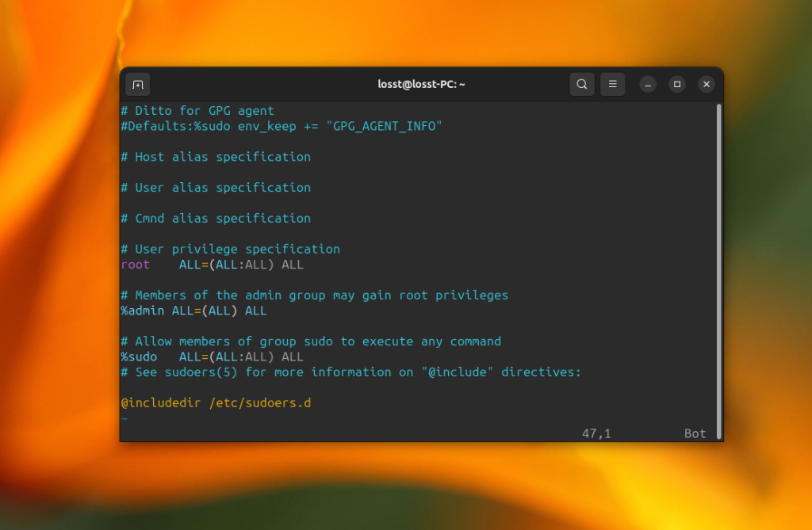This screenshot has width=812, height=530.
Task: Click the word root in purple
Action: tap(135, 265)
